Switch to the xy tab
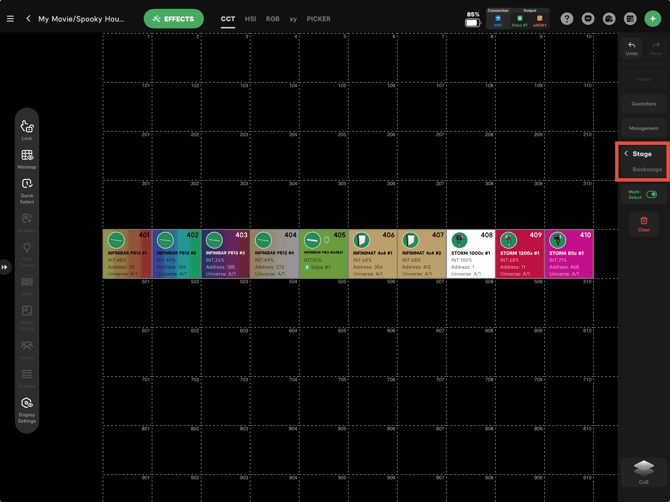The width and height of the screenshot is (670, 502). 293,19
